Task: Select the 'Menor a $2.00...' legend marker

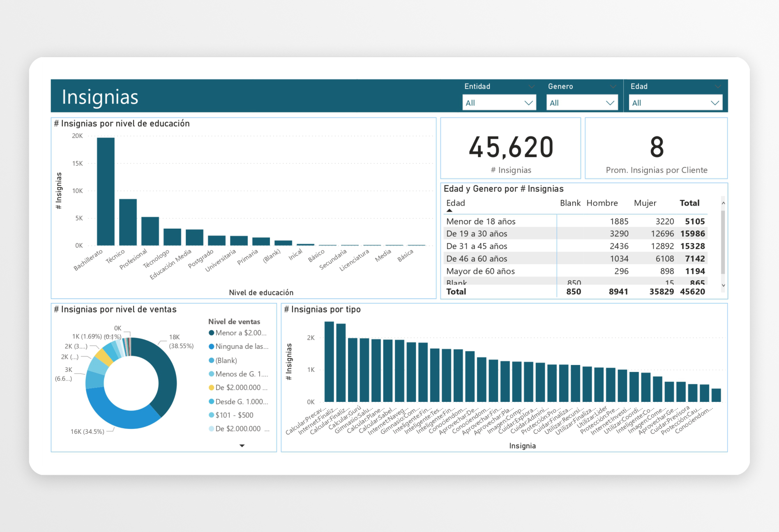Action: point(211,333)
